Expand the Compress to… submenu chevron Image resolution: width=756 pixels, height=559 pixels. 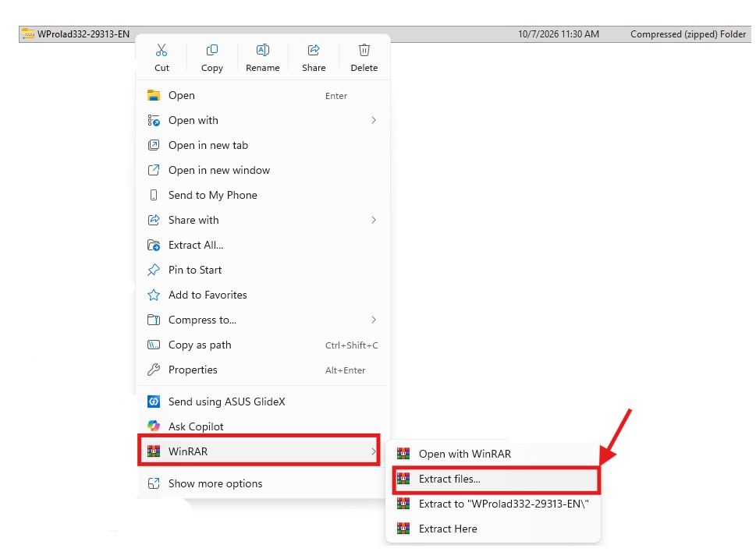tap(374, 320)
